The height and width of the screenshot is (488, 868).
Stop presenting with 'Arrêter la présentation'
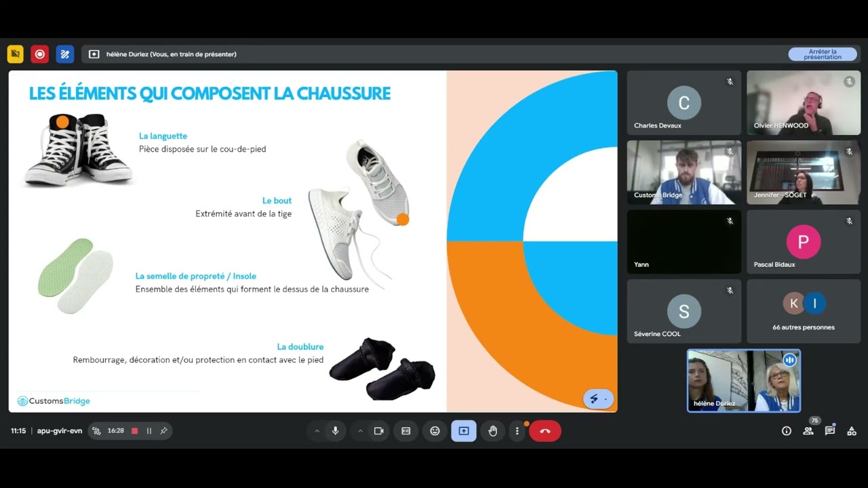pyautogui.click(x=823, y=54)
